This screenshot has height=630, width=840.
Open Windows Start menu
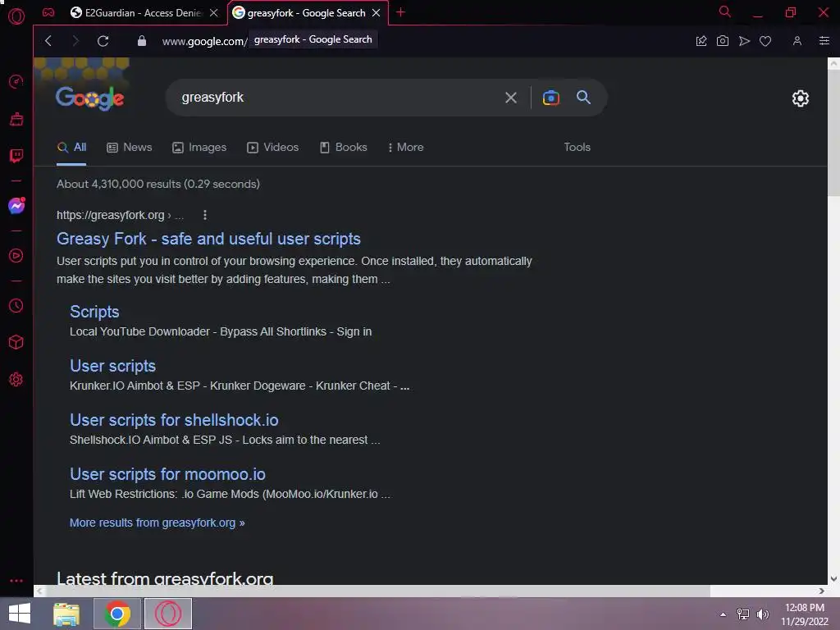(20, 614)
